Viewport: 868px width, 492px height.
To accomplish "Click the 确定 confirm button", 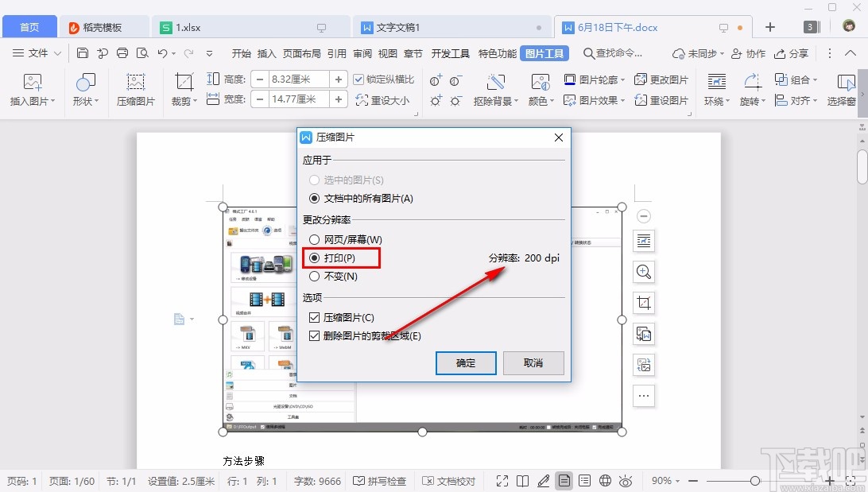I will pos(466,363).
